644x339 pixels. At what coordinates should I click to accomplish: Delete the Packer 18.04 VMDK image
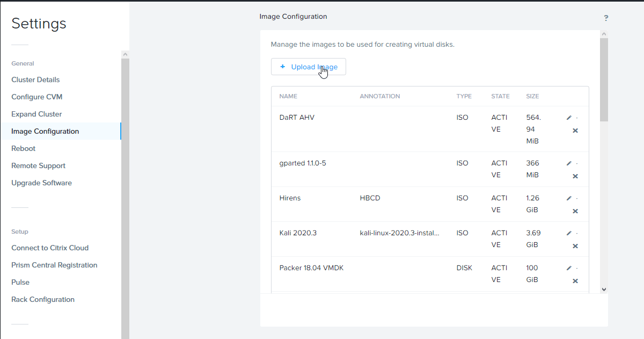pos(575,281)
